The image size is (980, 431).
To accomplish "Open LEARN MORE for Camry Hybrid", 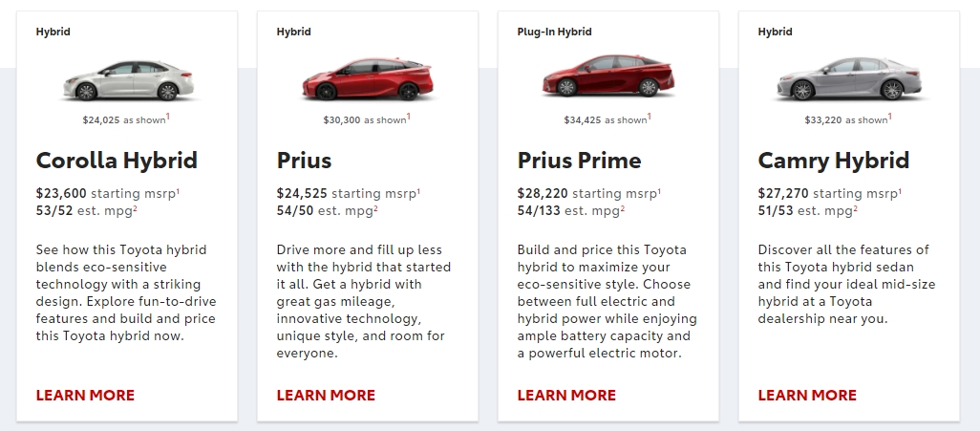I will [807, 396].
